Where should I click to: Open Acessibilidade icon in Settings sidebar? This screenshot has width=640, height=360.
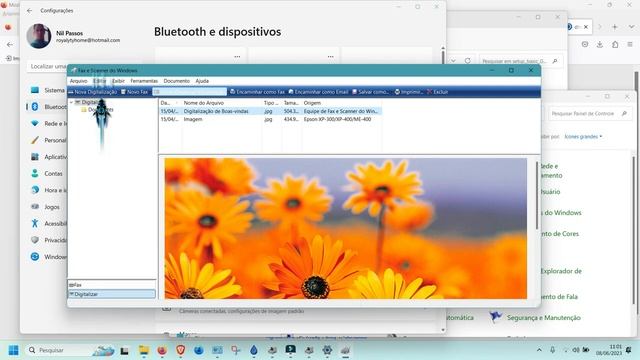point(35,223)
